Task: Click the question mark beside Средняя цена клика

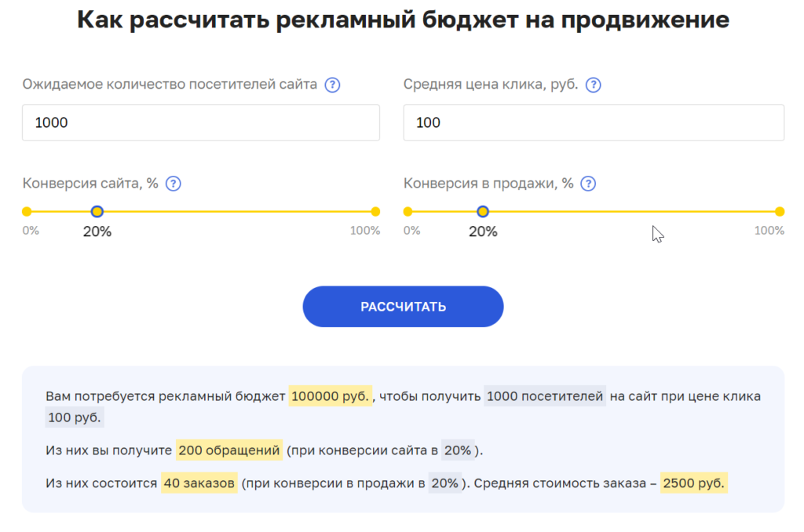Action: click(594, 85)
